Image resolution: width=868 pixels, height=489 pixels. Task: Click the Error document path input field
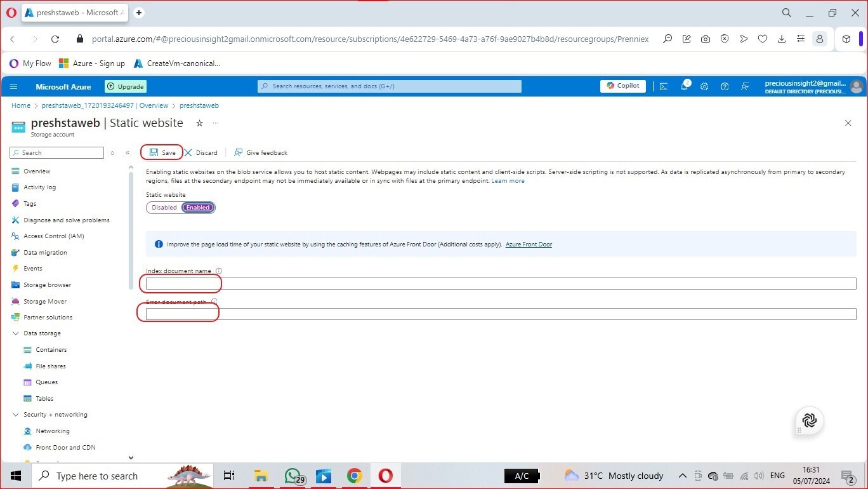pos(501,314)
